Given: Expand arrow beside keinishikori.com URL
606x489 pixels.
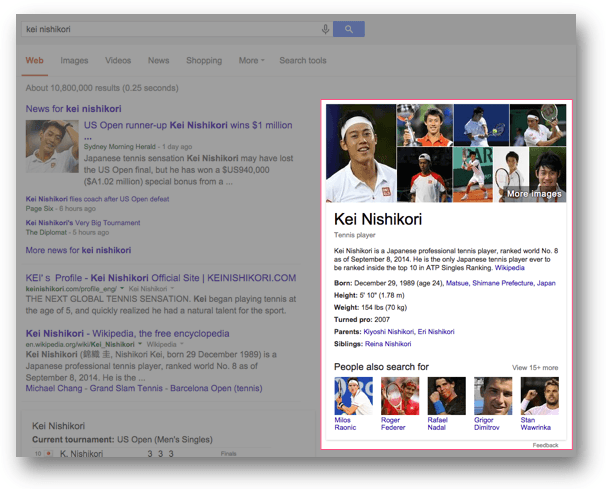Looking at the screenshot, I should 122,288.
